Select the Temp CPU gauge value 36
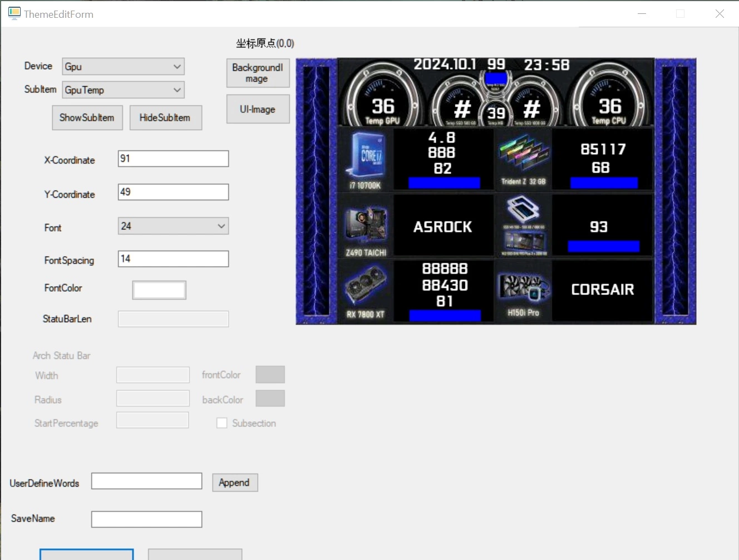The width and height of the screenshot is (739, 560). point(610,106)
